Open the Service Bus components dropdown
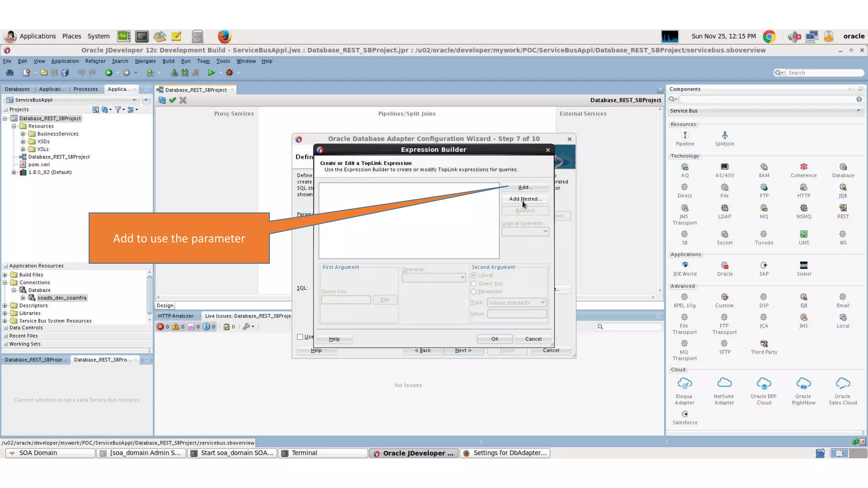Viewport: 868px width, 488px height. 765,111
